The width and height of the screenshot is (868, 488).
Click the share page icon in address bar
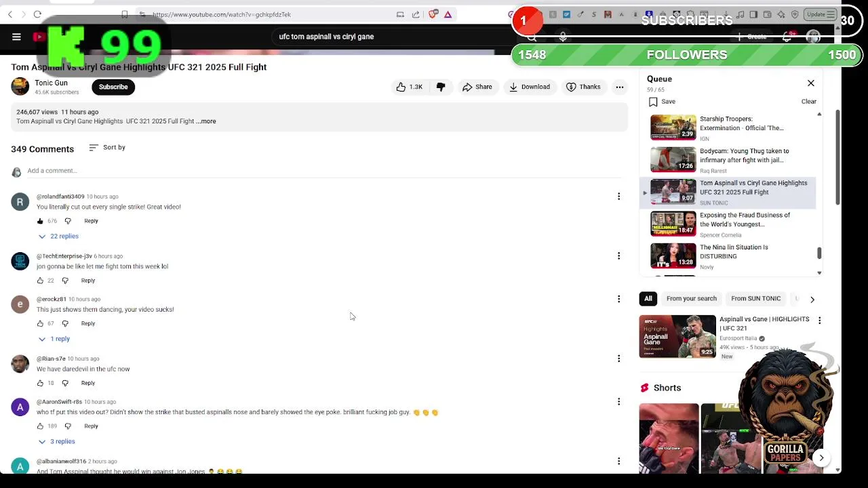point(416,14)
